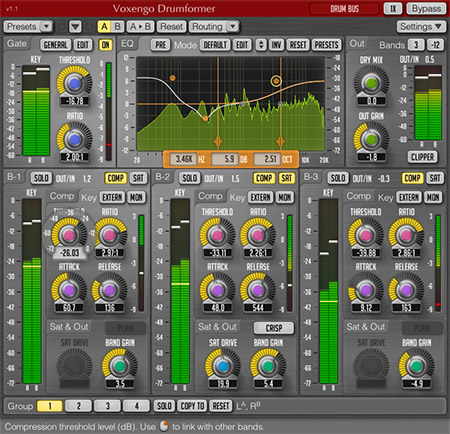The image size is (450, 434).
Task: Toggle B-1 key MON button
Action: coord(136,197)
